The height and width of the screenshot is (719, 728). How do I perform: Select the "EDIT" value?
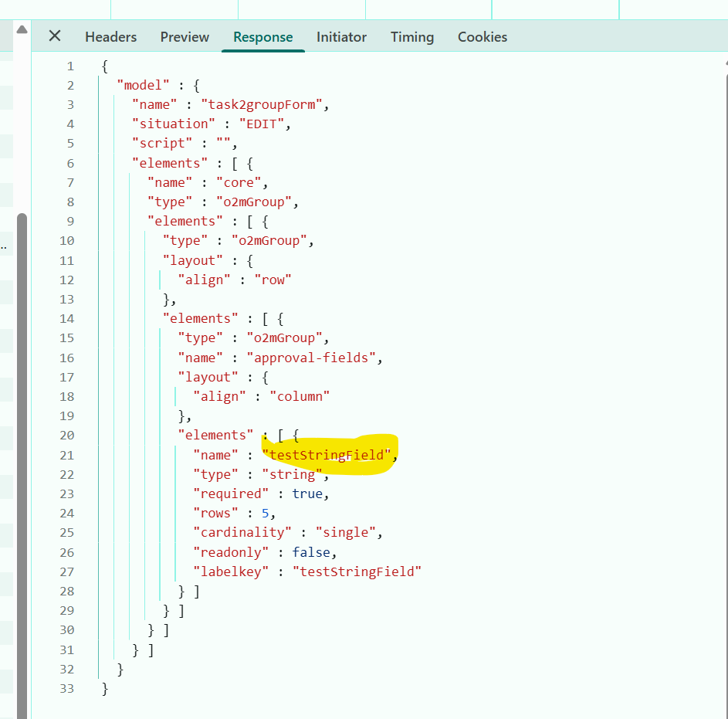262,124
